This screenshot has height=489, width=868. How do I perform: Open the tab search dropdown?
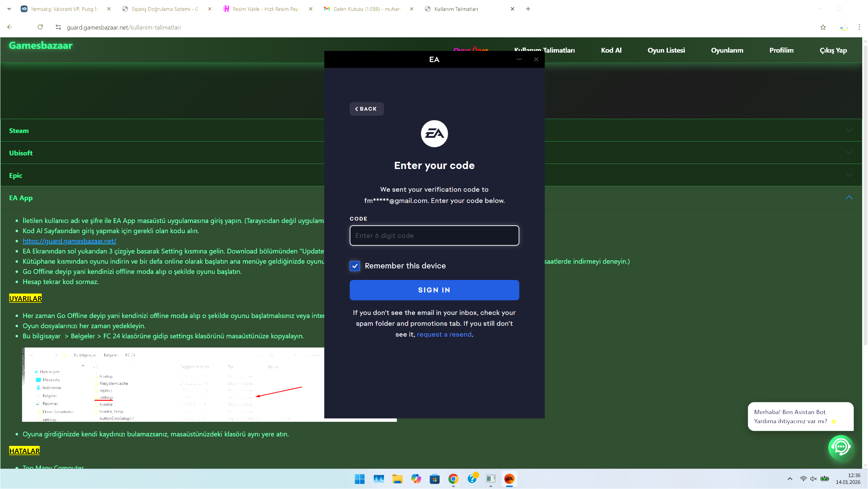9,9
